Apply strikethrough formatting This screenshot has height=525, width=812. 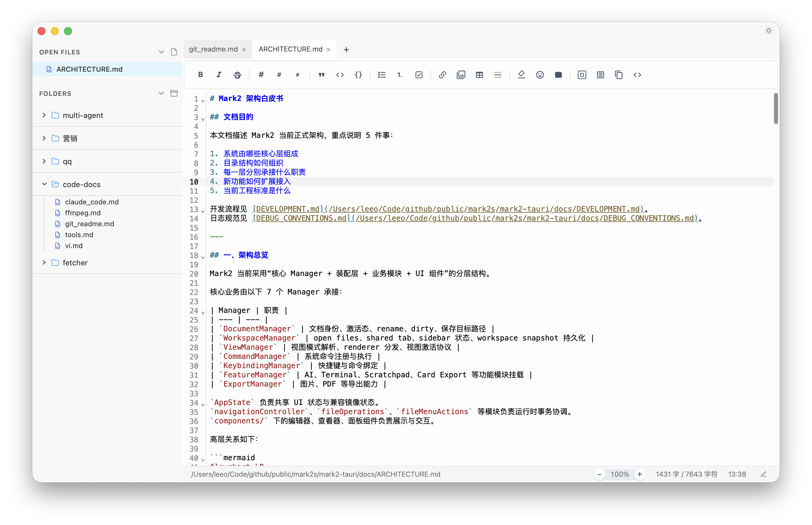237,75
